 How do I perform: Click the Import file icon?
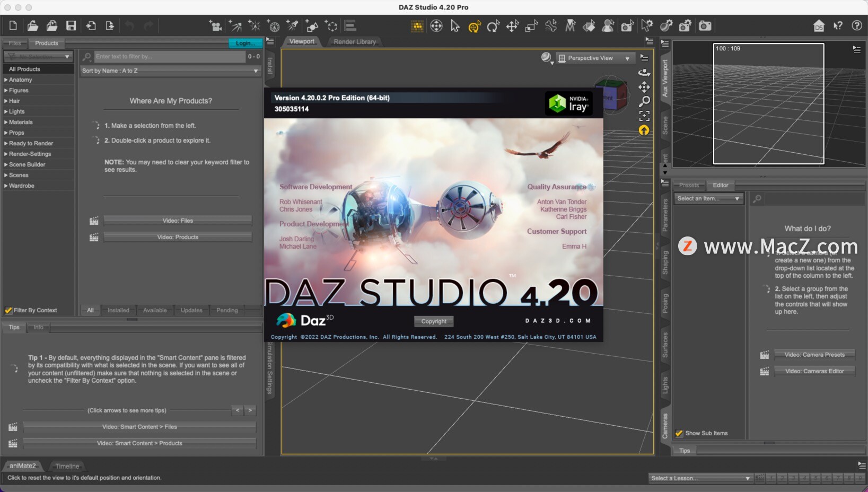click(91, 25)
